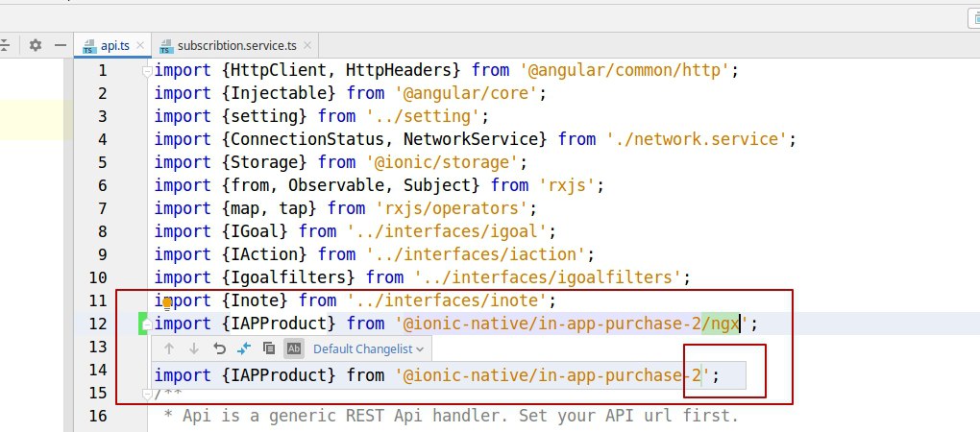Click the fold marker beside line 12 import
The image size is (980, 432).
coord(147,324)
